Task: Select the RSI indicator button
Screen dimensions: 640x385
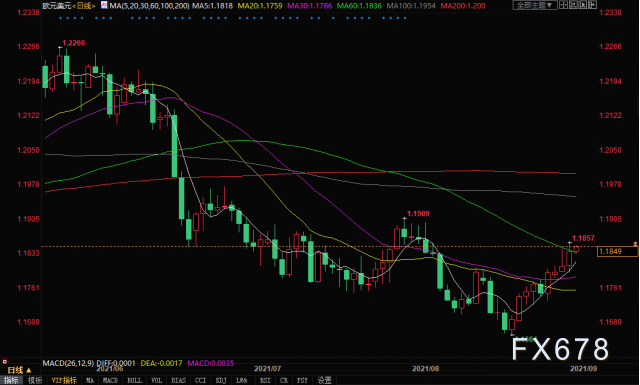Action: pos(265,381)
